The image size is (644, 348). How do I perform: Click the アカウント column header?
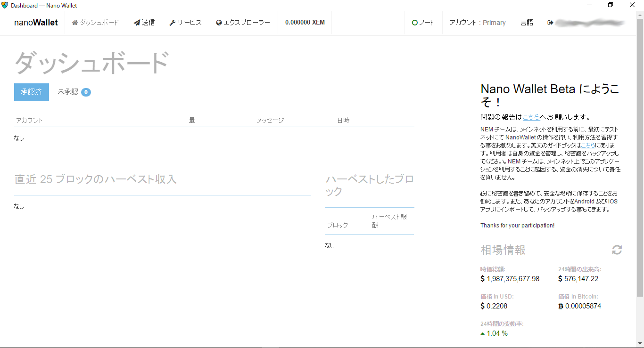[x=29, y=120]
